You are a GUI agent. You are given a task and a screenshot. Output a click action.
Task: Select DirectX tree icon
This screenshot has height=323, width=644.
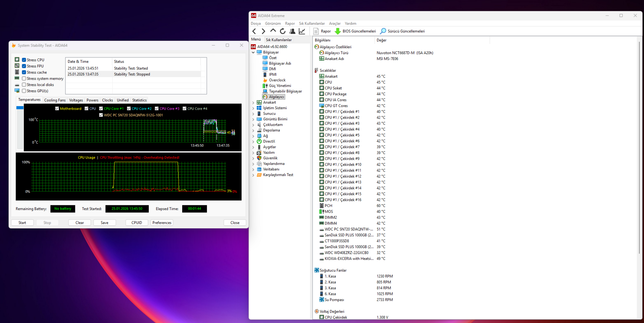[259, 141]
